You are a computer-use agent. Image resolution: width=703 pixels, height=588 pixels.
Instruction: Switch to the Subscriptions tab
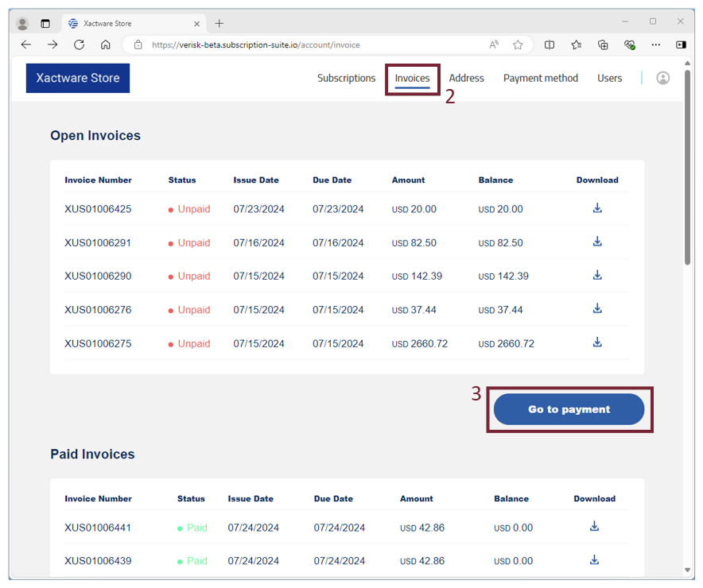point(346,78)
